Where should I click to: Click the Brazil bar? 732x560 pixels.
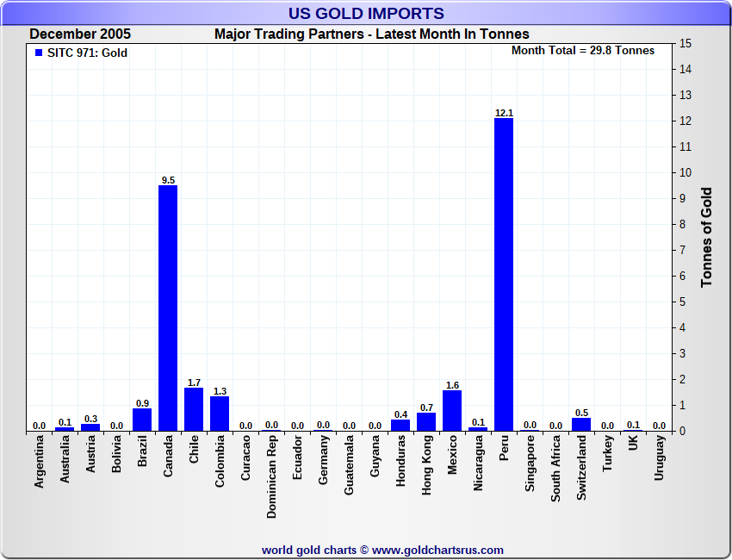tap(142, 420)
